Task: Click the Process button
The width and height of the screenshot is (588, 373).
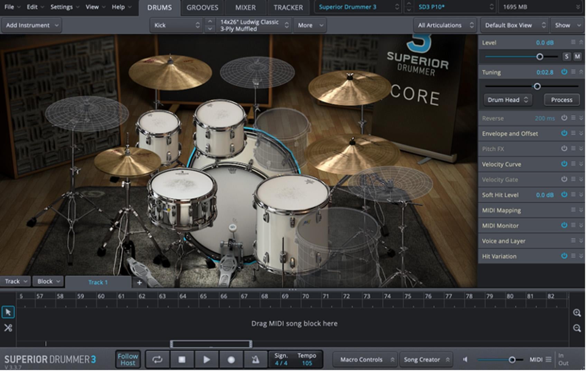Action: [x=561, y=100]
